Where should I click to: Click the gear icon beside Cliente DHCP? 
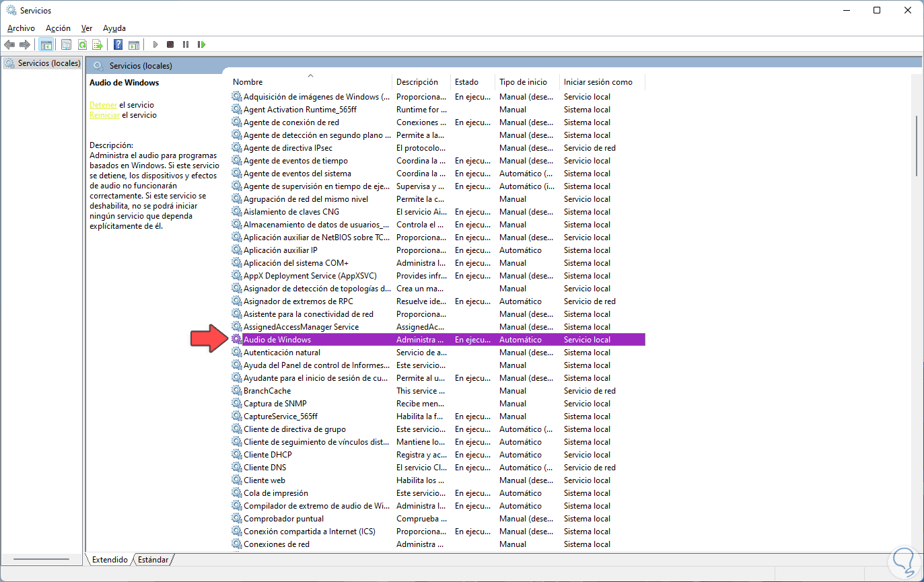pyautogui.click(x=236, y=455)
